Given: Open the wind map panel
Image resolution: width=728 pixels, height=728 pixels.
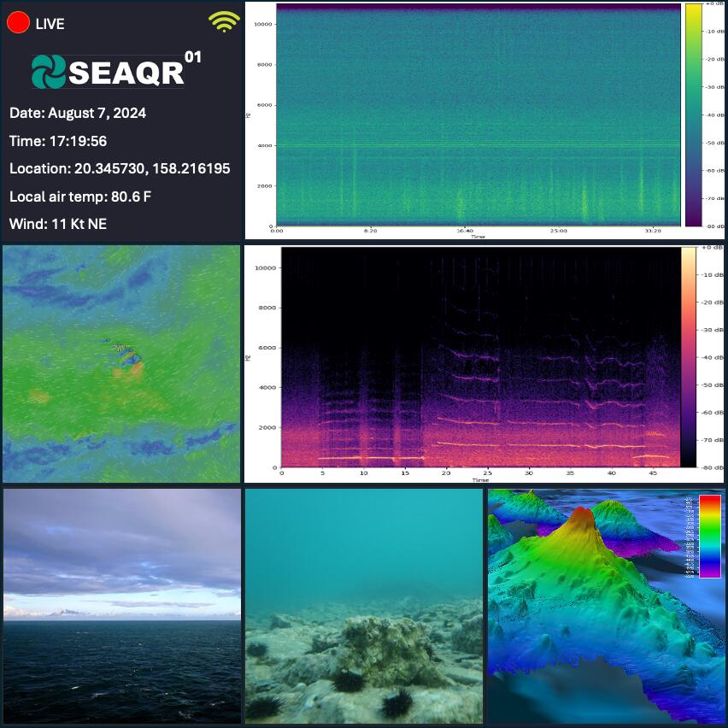Looking at the screenshot, I should pyautogui.click(x=121, y=364).
